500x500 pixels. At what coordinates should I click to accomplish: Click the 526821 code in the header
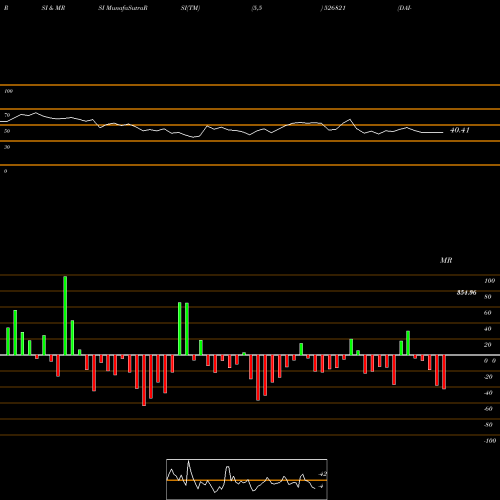pyautogui.click(x=334, y=8)
